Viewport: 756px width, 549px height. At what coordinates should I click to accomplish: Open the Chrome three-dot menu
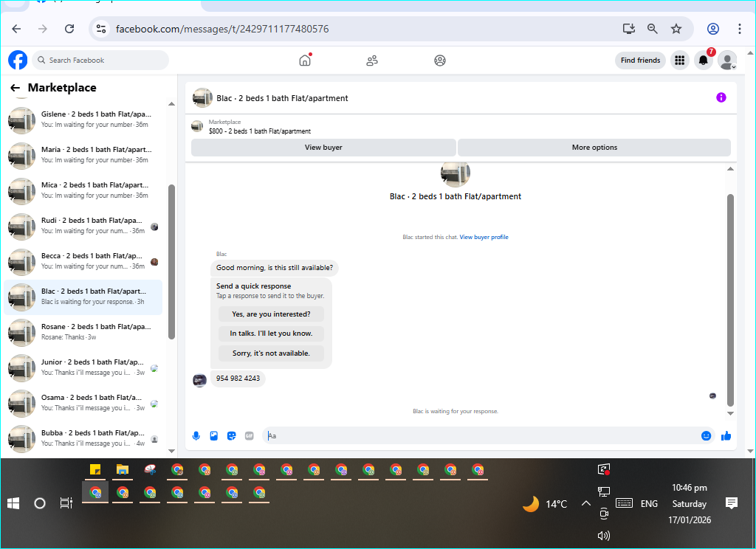pyautogui.click(x=739, y=29)
